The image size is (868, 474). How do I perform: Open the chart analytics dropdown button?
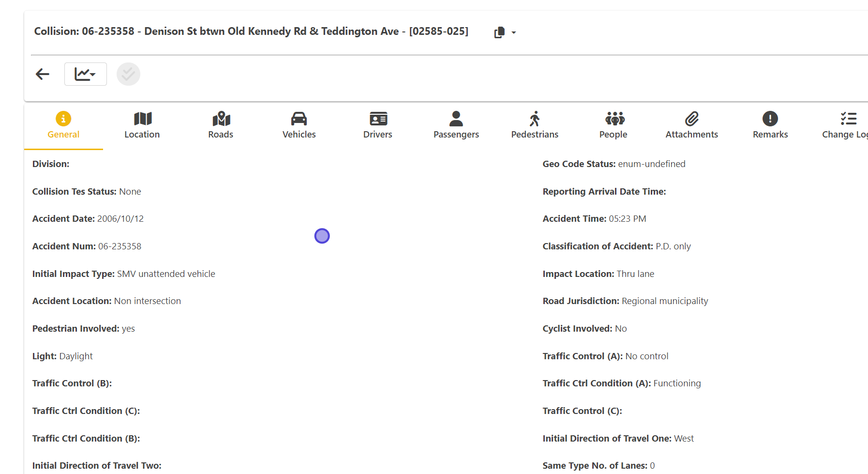coord(85,74)
